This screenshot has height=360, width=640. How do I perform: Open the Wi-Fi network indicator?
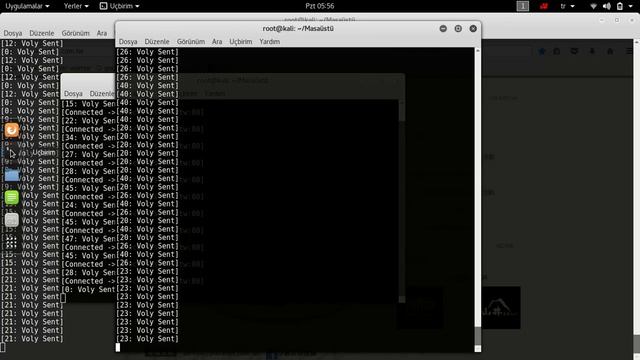593,6
